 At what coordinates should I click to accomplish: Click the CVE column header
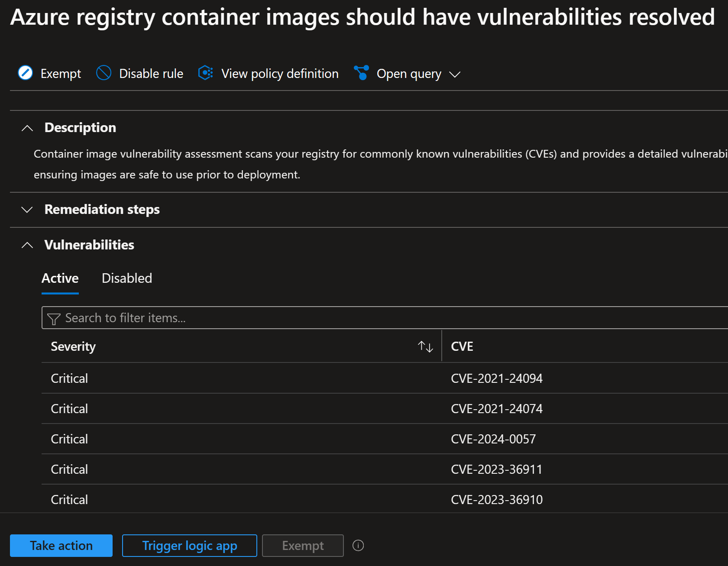462,346
